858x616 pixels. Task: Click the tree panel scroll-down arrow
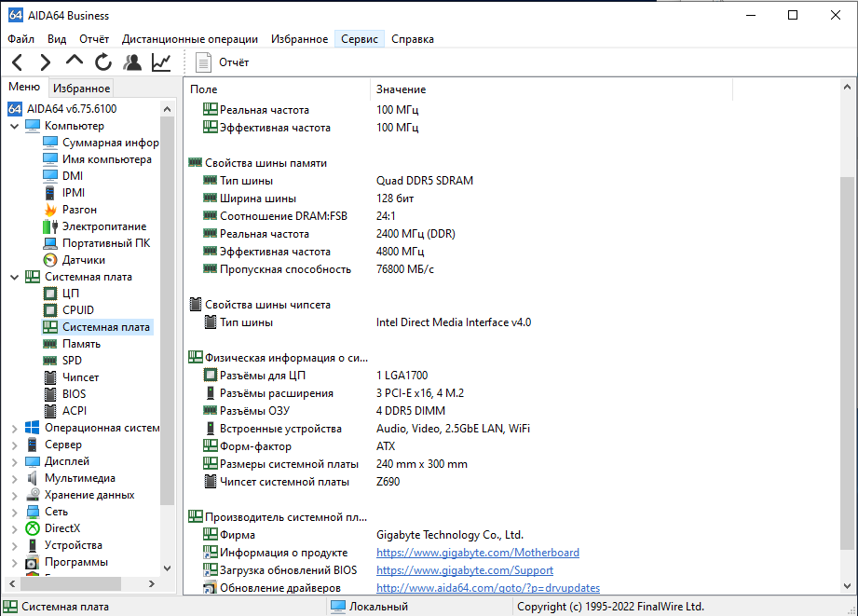click(168, 568)
